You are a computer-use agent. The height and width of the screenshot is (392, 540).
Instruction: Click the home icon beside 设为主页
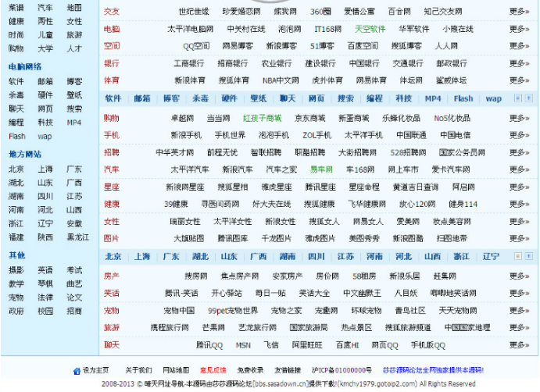[77, 371]
